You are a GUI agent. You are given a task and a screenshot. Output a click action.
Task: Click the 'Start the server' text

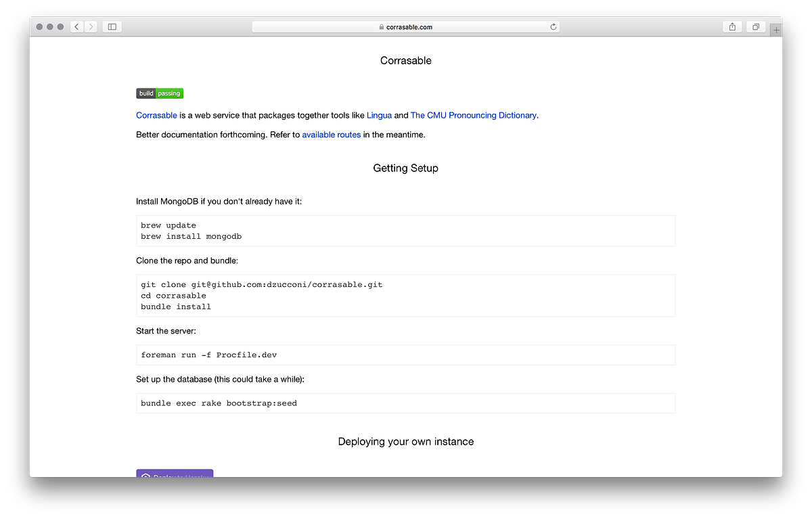click(x=166, y=331)
